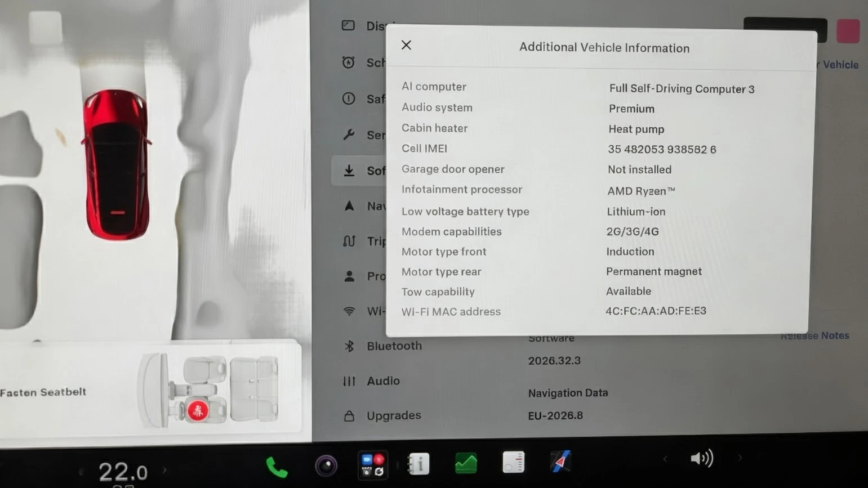Tap the red seatbelt warning indicator
Image resolution: width=868 pixels, height=488 pixels.
[197, 411]
